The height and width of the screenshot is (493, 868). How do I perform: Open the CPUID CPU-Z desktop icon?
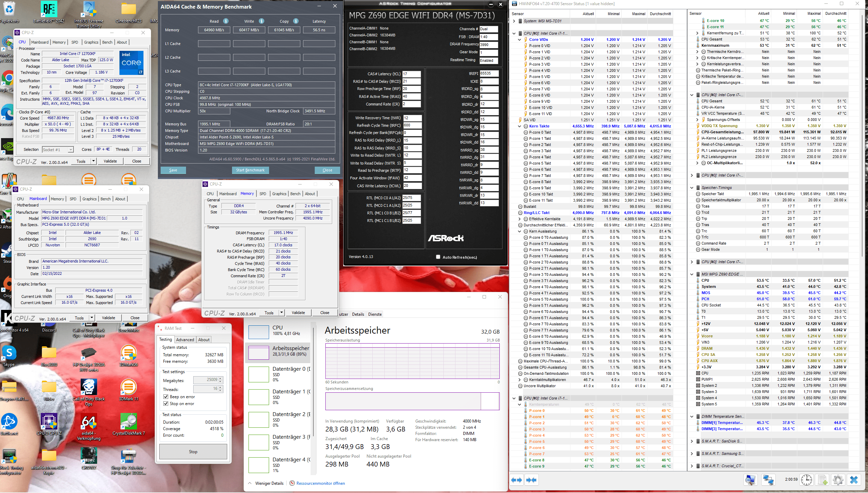[49, 425]
